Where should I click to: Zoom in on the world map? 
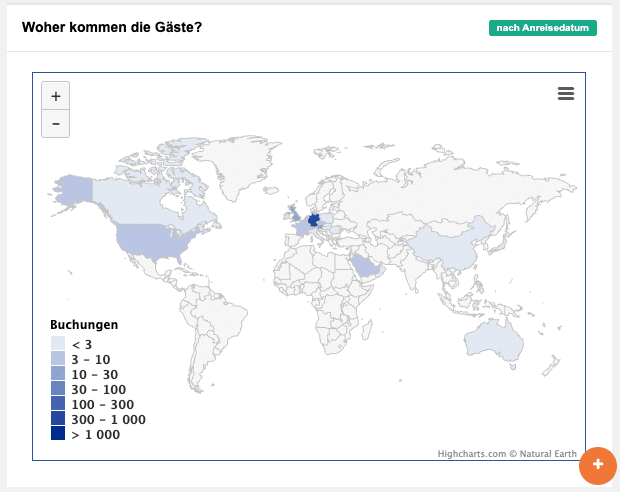(x=55, y=96)
